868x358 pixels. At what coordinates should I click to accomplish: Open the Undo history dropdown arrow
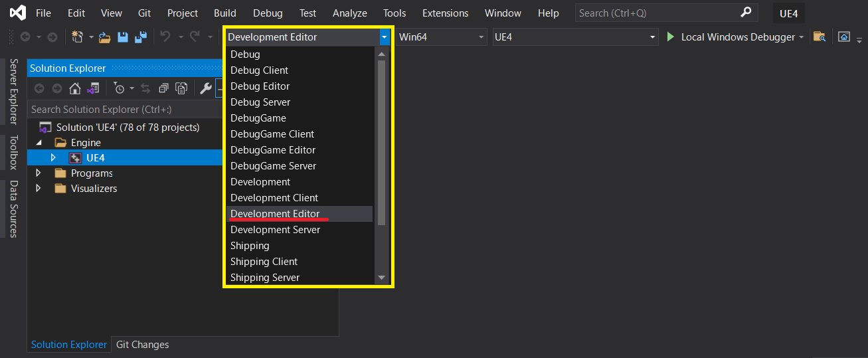tap(180, 37)
